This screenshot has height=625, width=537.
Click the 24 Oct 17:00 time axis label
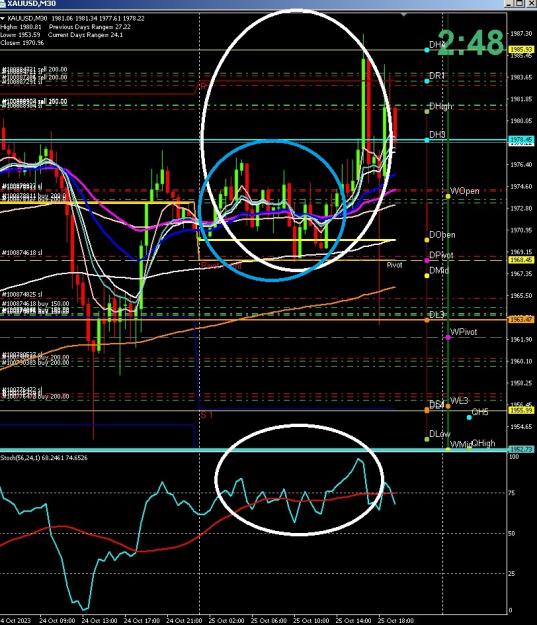[142, 621]
